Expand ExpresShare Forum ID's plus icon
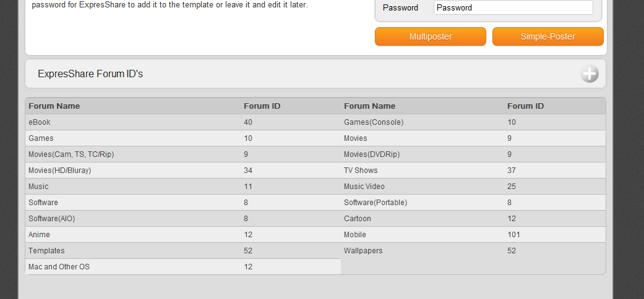Screen dimensions: 644x299 point(589,74)
